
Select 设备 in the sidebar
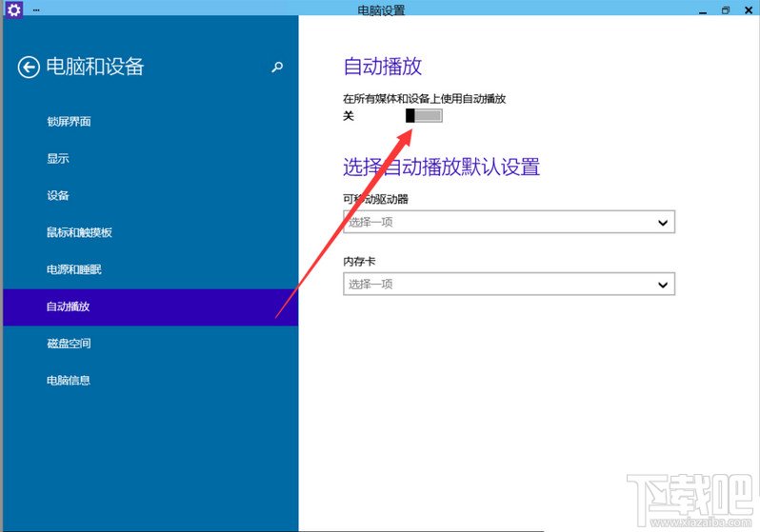click(x=58, y=195)
